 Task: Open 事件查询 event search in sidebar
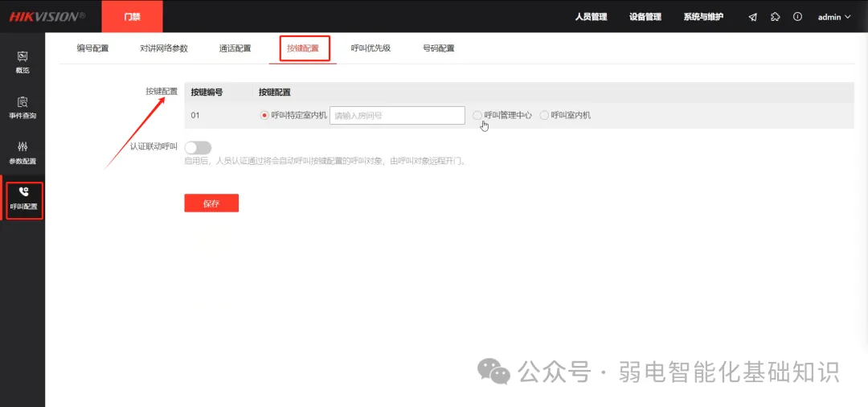click(x=23, y=108)
